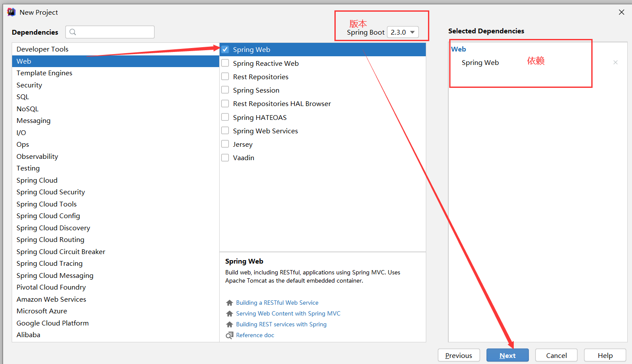Open the Alibaba category
Screen dimensions: 632x364
(116, 335)
